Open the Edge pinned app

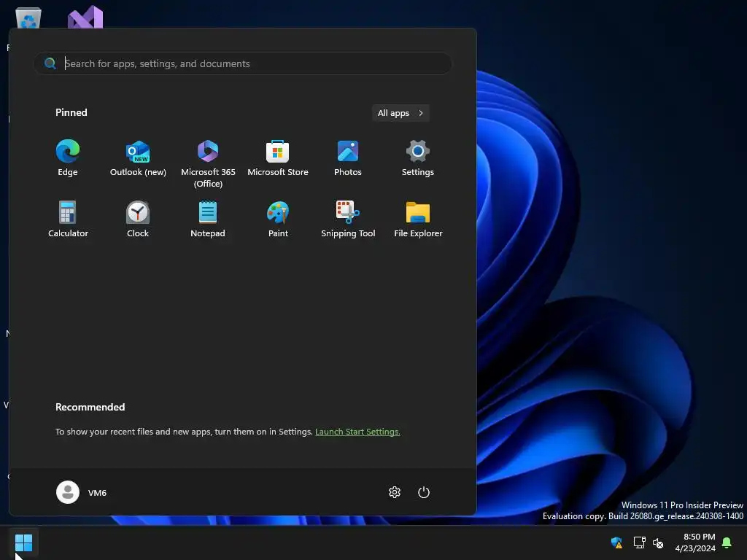coord(68,158)
